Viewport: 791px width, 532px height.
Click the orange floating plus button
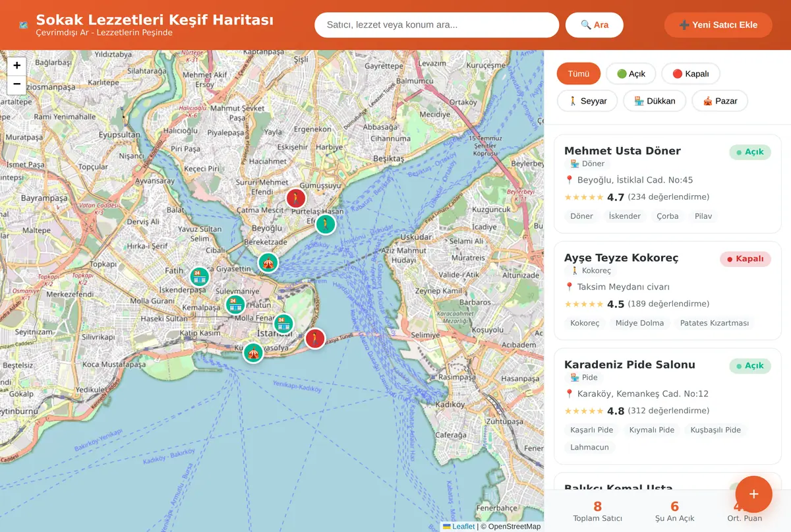click(x=753, y=494)
